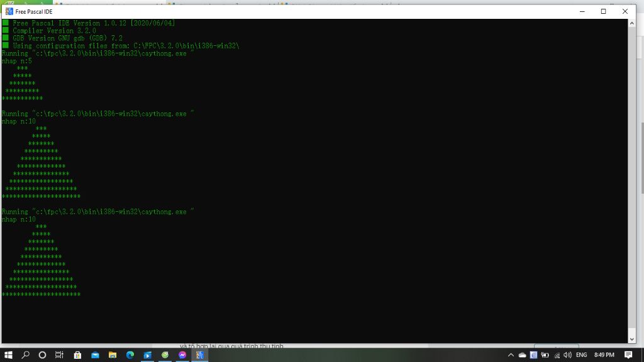644x362 pixels.
Task: Click the Free Pascal IDE title bar icon
Action: [x=9, y=11]
